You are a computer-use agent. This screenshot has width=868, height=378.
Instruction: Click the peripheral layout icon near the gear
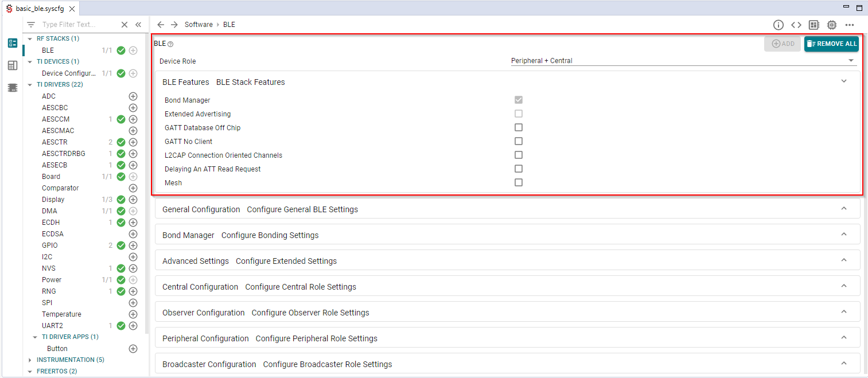click(813, 25)
